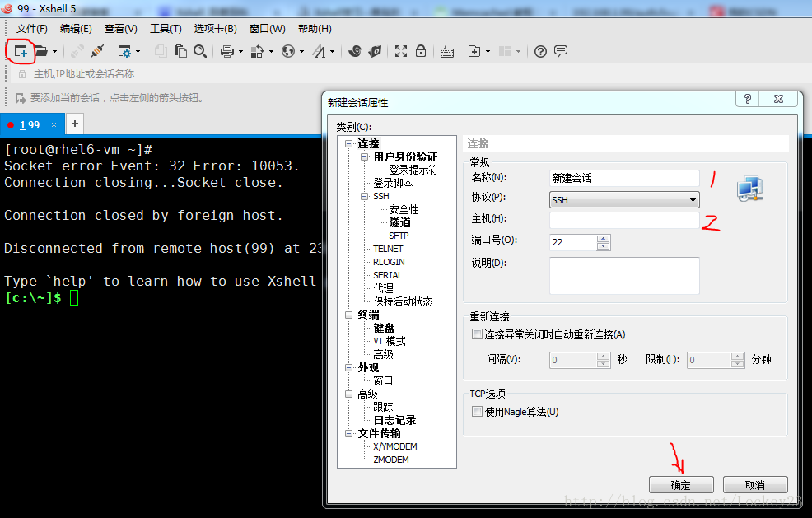
Task: Increase port number with up spinner
Action: pos(603,238)
